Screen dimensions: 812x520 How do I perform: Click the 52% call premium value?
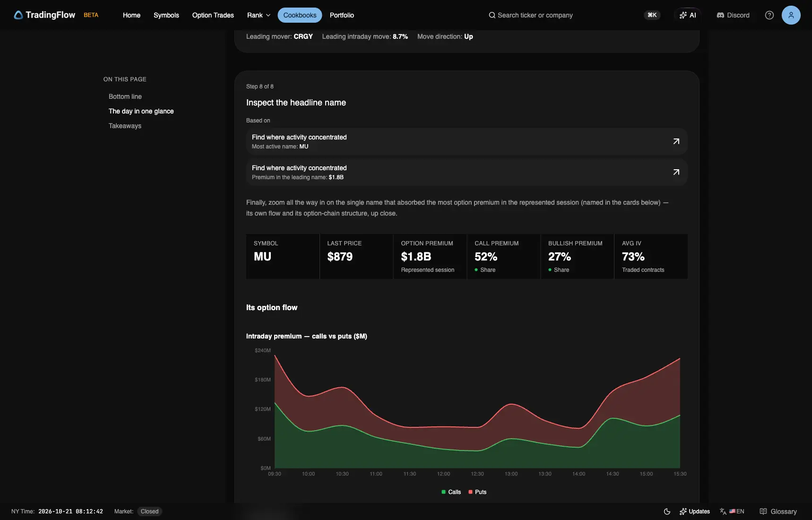[x=486, y=257]
